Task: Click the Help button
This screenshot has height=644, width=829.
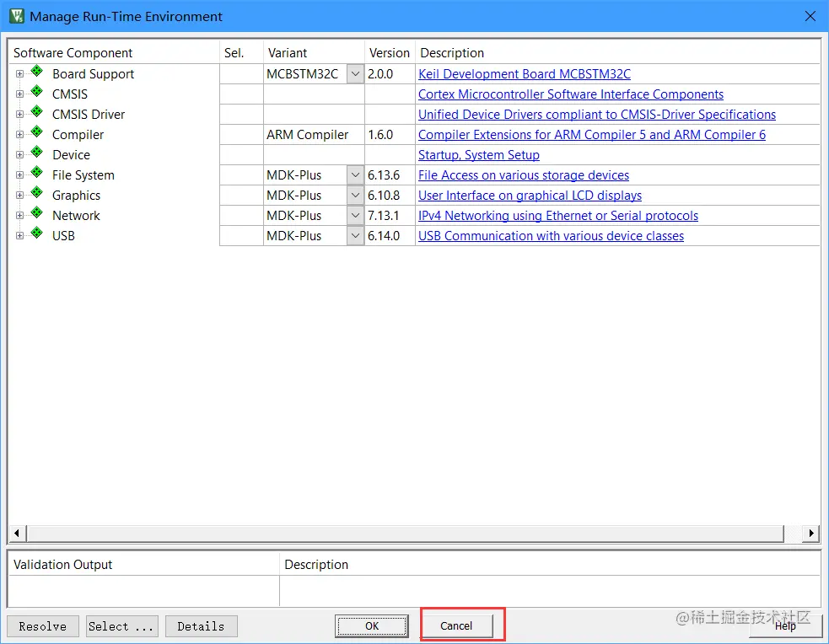Action: click(x=785, y=626)
